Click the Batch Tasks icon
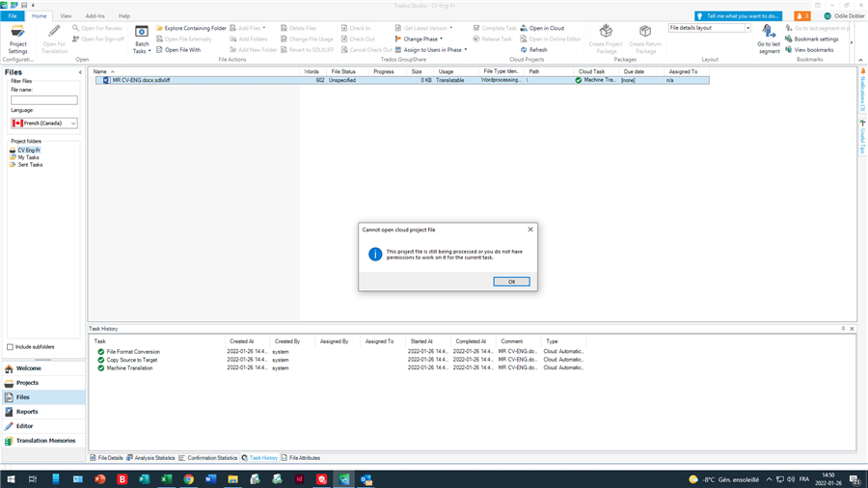868x488 pixels. pos(142,32)
